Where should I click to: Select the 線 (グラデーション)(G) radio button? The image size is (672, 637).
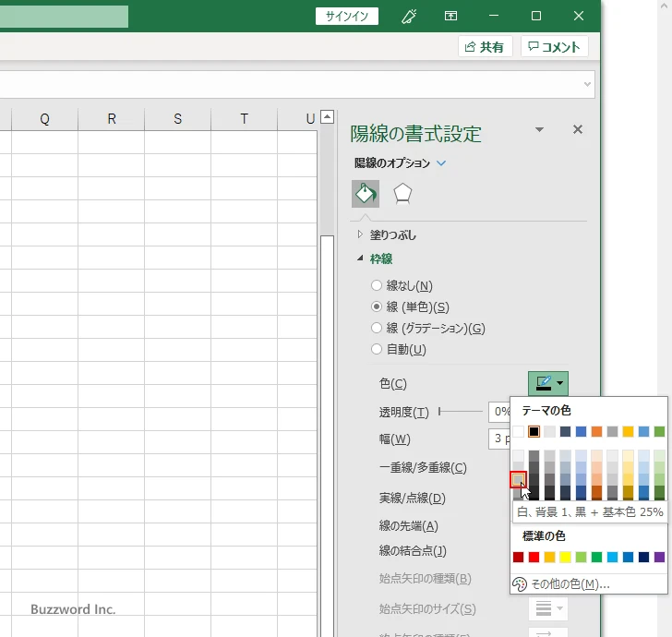click(x=377, y=328)
